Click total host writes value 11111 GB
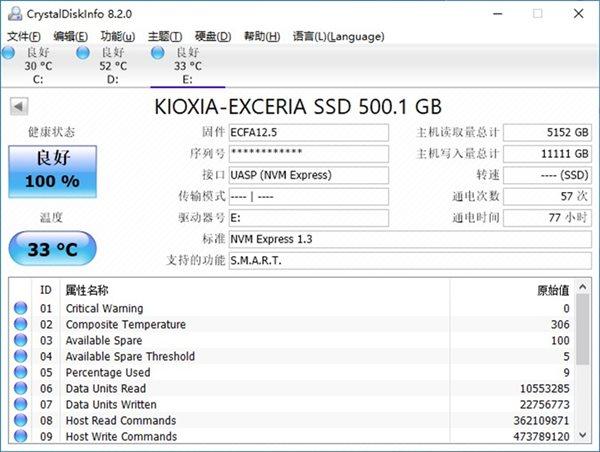Image resolution: width=600 pixels, height=452 pixels. click(547, 154)
